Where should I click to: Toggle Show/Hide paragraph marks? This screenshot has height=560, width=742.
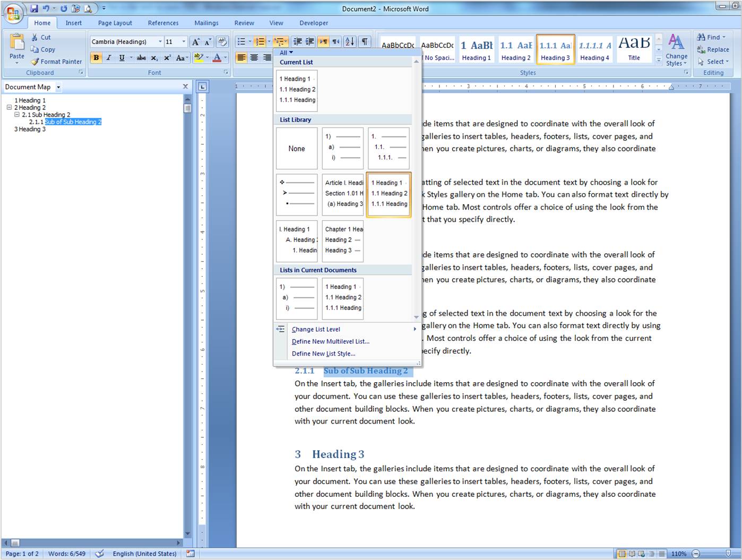tap(365, 41)
